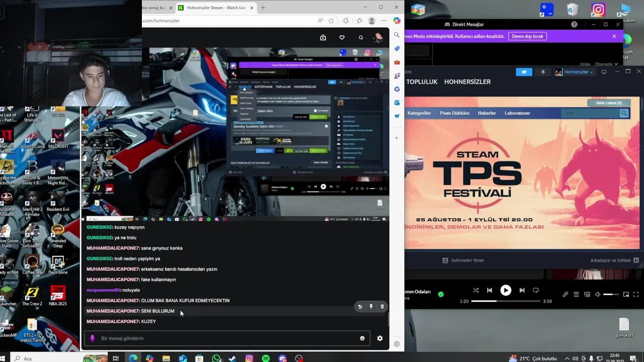Switch Steam to Big Picture mode icon
This screenshot has height=362, width=644.
(x=604, y=72)
